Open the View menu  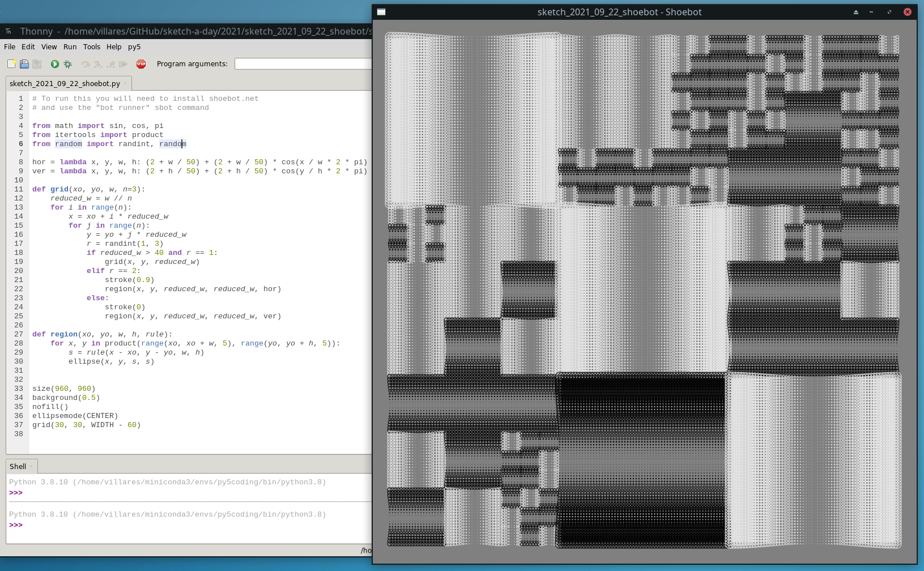[49, 47]
